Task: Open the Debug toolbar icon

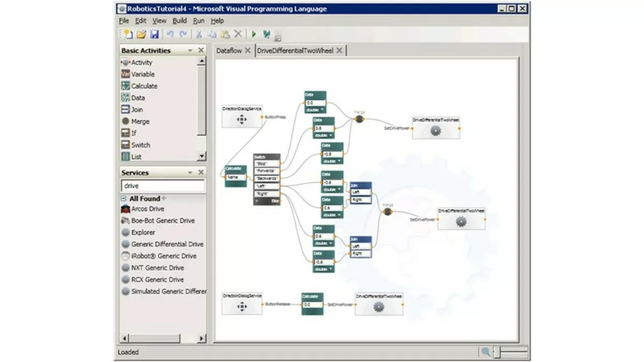Action: click(266, 34)
